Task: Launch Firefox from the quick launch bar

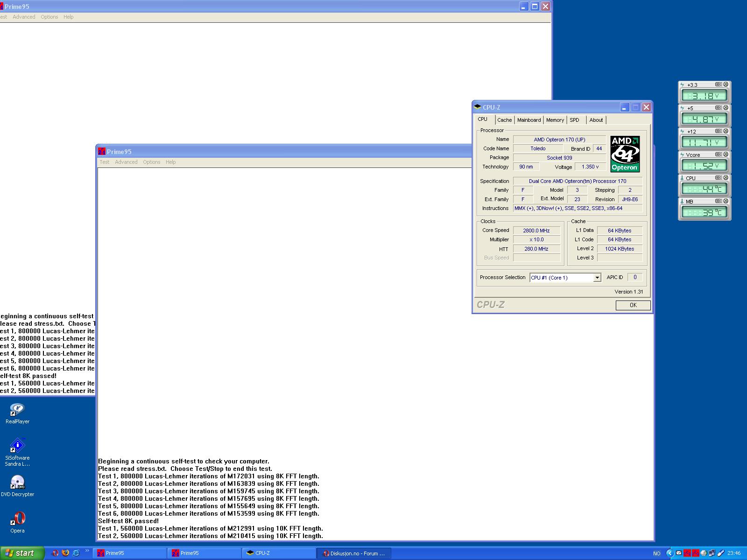Action: [65, 553]
